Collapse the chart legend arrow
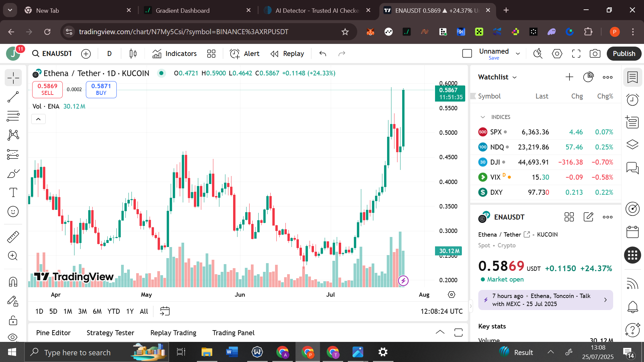The image size is (644, 362). coord(38,119)
